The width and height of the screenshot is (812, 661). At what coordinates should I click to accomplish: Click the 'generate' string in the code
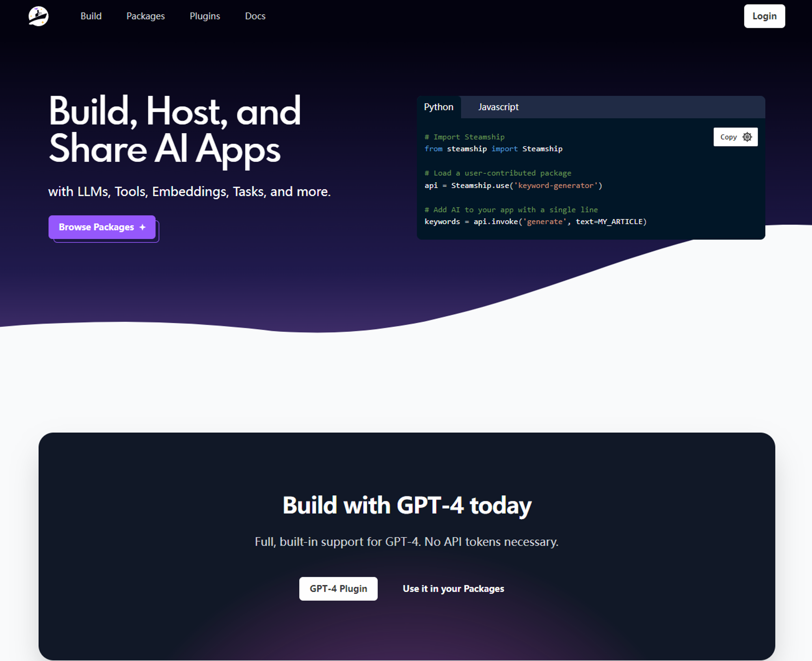coord(544,222)
